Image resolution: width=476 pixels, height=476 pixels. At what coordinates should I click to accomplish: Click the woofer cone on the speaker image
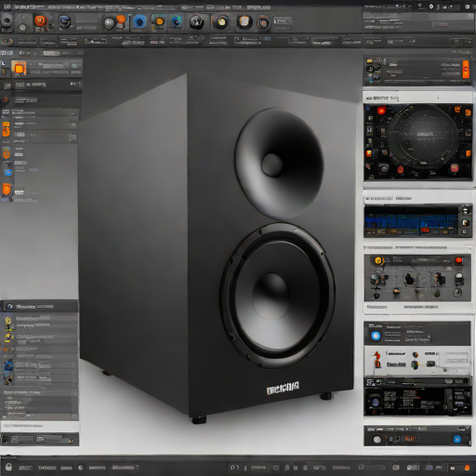(x=277, y=296)
